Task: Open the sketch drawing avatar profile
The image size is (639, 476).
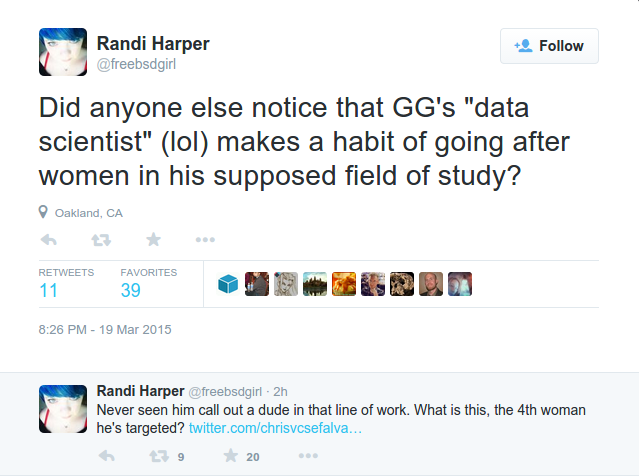Action: pyautogui.click(x=286, y=284)
